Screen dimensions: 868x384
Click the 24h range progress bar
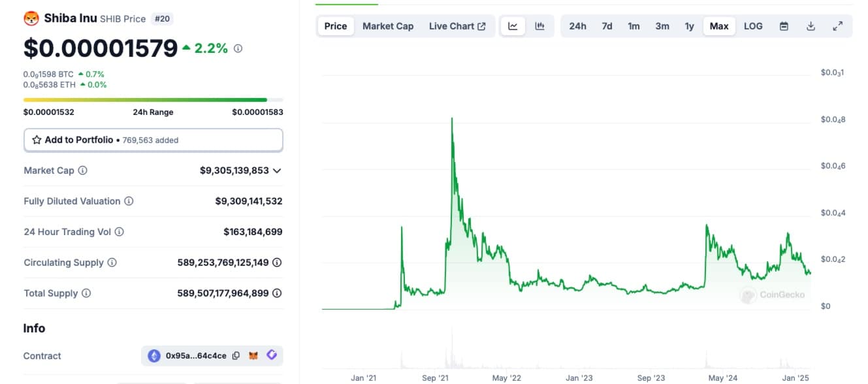click(x=153, y=100)
